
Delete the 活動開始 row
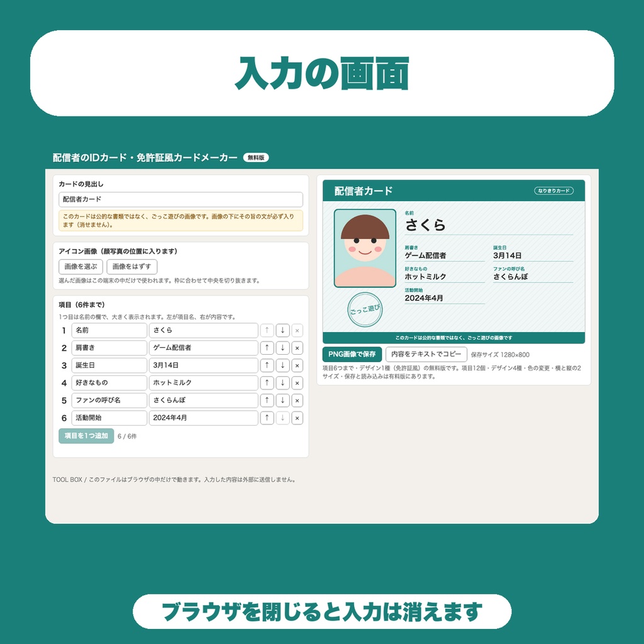coord(297,418)
